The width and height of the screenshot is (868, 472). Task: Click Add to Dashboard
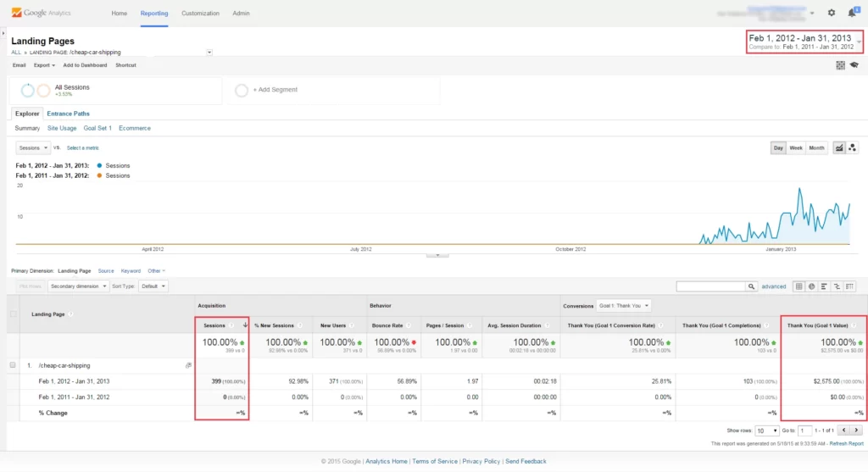click(x=85, y=65)
